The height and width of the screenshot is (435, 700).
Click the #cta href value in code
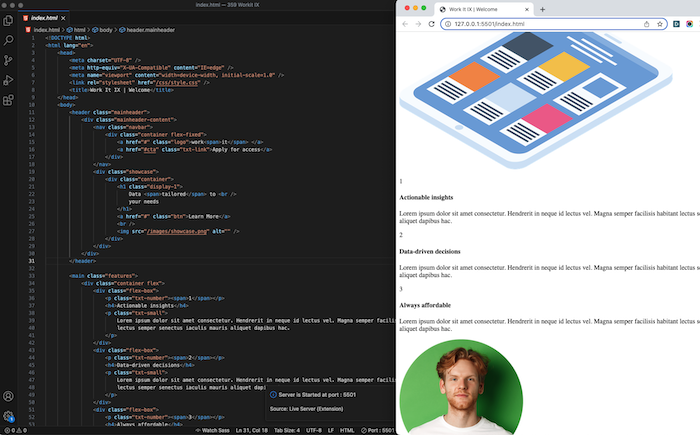pyautogui.click(x=150, y=150)
